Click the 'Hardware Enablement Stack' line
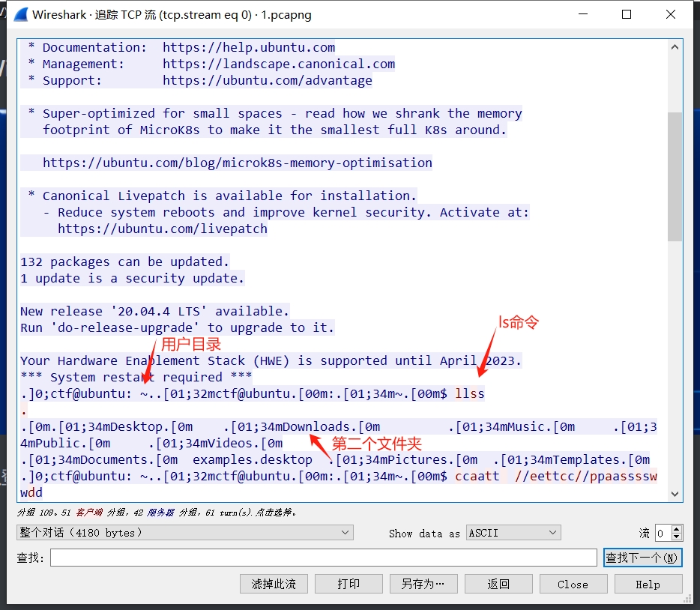Image resolution: width=700 pixels, height=610 pixels. [271, 361]
